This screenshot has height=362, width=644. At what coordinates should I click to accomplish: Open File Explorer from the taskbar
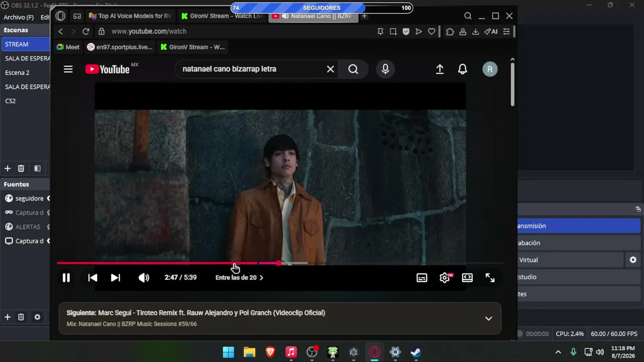click(250, 352)
